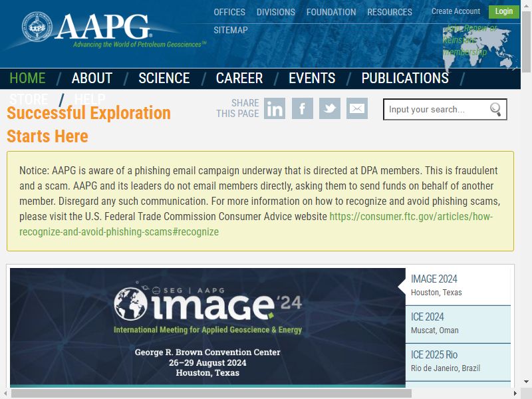This screenshot has height=399, width=532.
Task: Share this page on Facebook
Action: [x=303, y=108]
